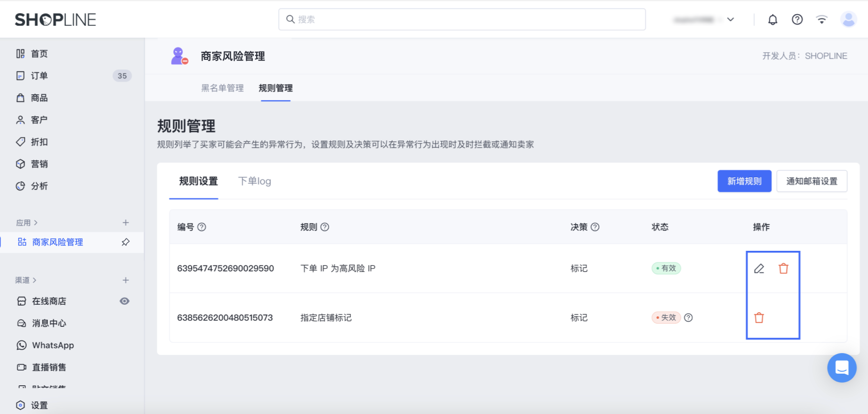
Task: Click the 分析 chart icon in sidebar
Action: coord(20,186)
